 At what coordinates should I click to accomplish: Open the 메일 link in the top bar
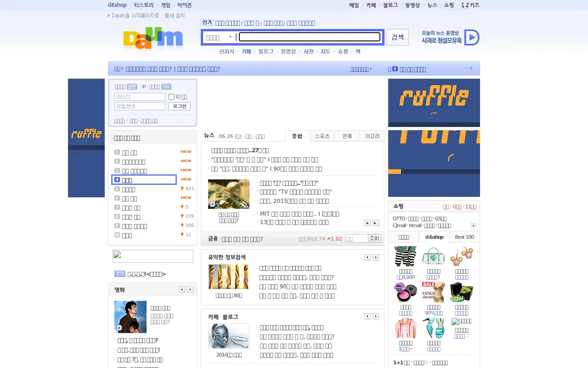pos(354,5)
